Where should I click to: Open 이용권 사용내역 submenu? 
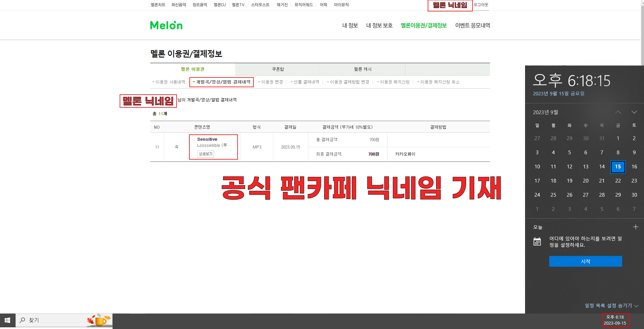click(170, 82)
